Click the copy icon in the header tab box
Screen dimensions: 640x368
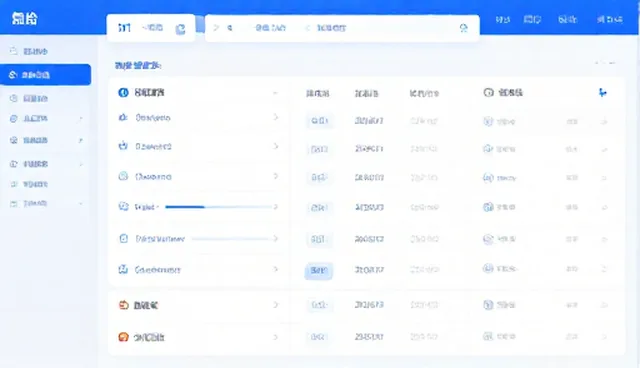coord(180,29)
